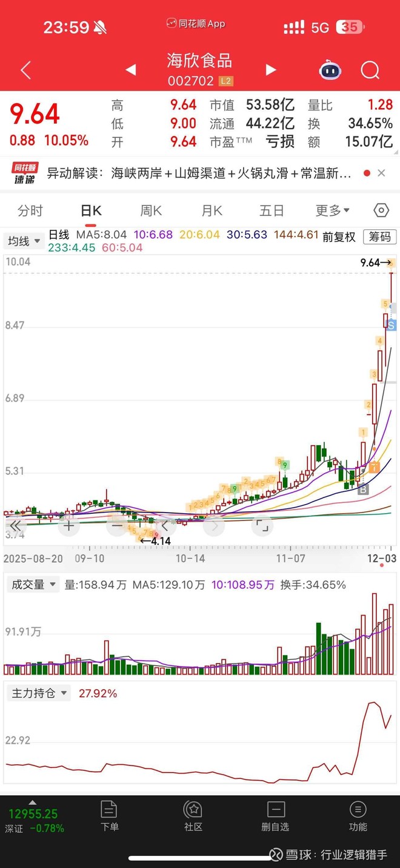This screenshot has width=400, height=868.
Task: Tap the 市值 53.58亿 value
Action: pos(270,105)
